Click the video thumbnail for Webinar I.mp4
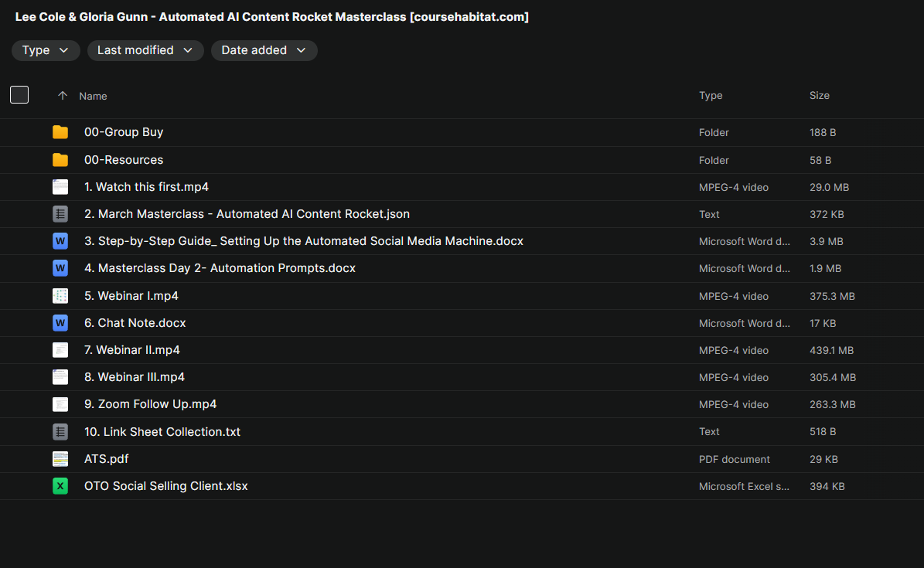 60,296
